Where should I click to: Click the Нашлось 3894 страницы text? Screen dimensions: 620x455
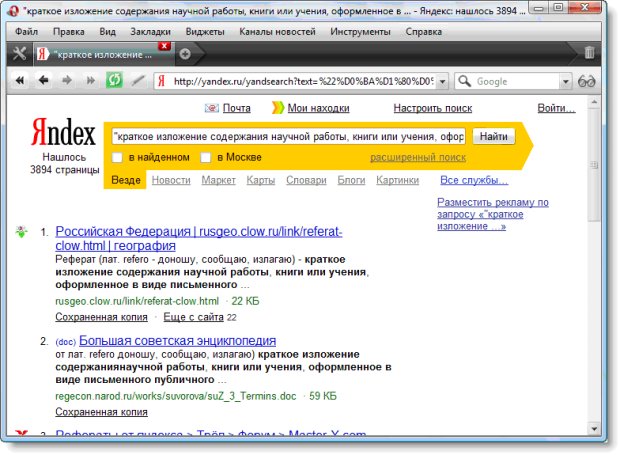[64, 164]
